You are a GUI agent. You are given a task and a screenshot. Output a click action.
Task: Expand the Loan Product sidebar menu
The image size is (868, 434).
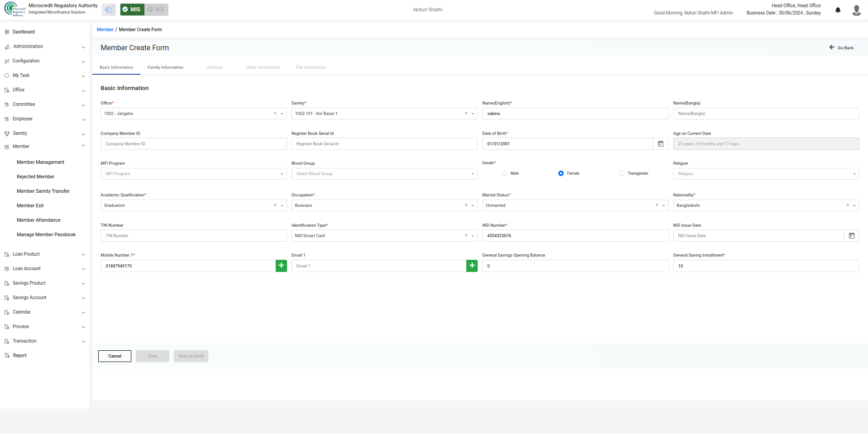click(44, 254)
